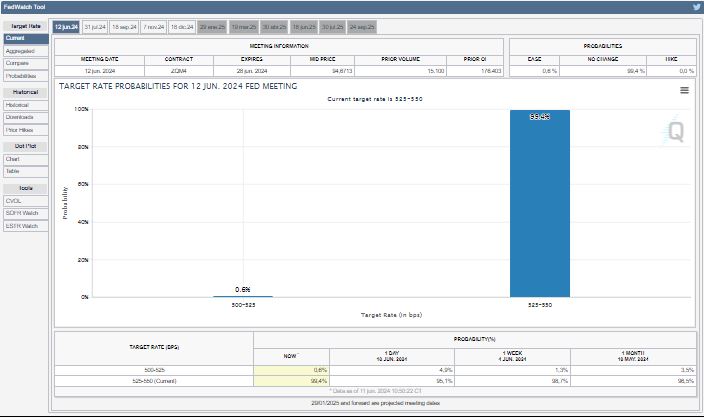Switch to the 18 sep.24 meeting tab
This screenshot has width=704, height=420.
(125, 26)
